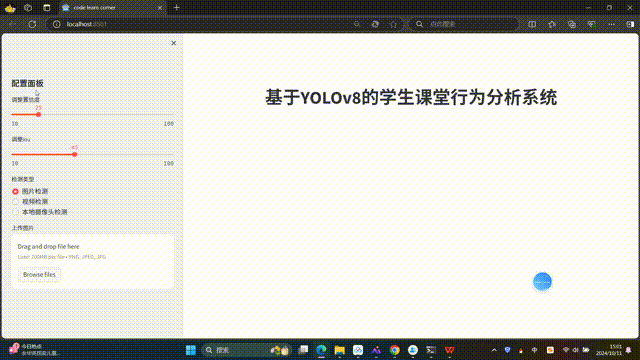Add this page to favorites star
The height and width of the screenshot is (360, 640).
click(x=393, y=24)
